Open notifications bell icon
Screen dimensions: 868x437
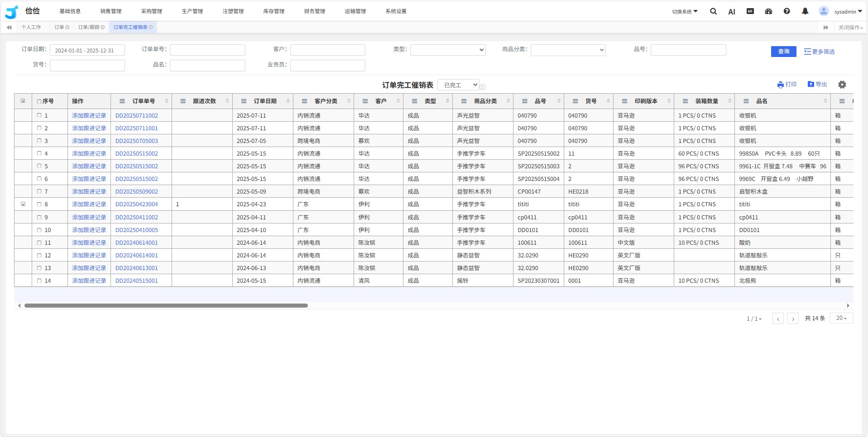(805, 11)
